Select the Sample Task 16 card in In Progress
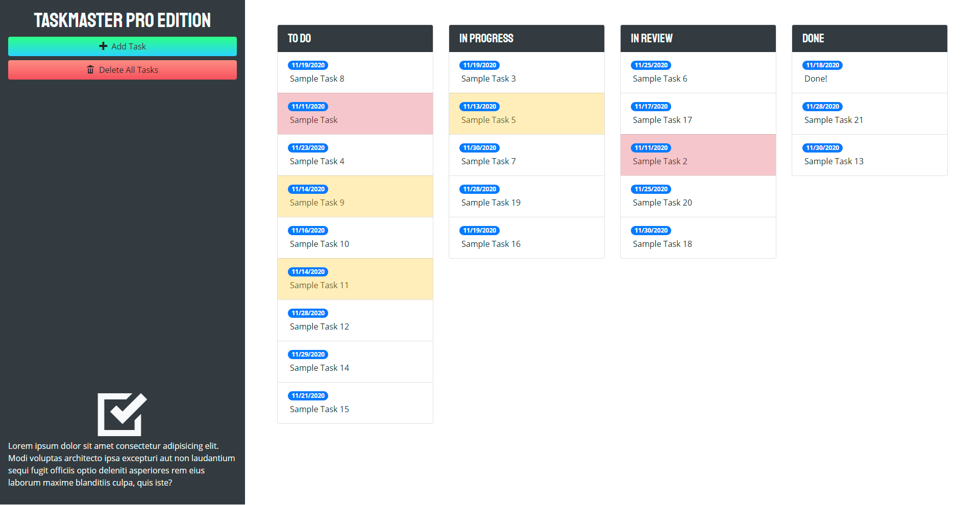The image size is (980, 505). click(526, 238)
